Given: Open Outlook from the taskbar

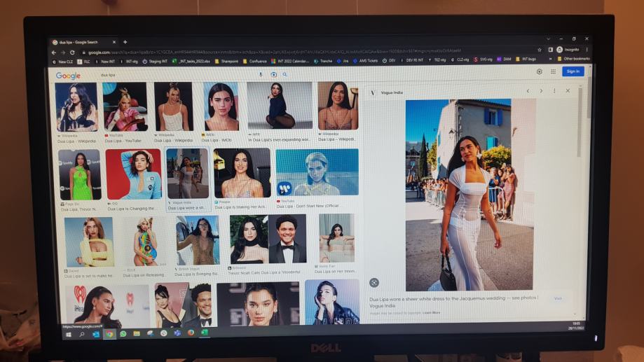Looking at the screenshot, I should click(96, 334).
